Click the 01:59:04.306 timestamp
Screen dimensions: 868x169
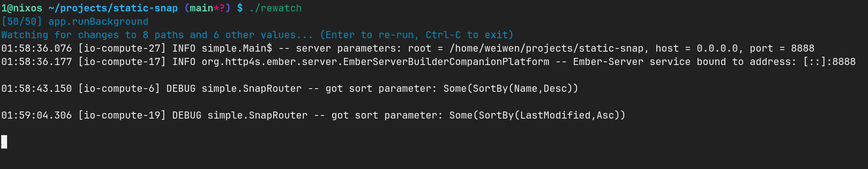pyautogui.click(x=37, y=115)
